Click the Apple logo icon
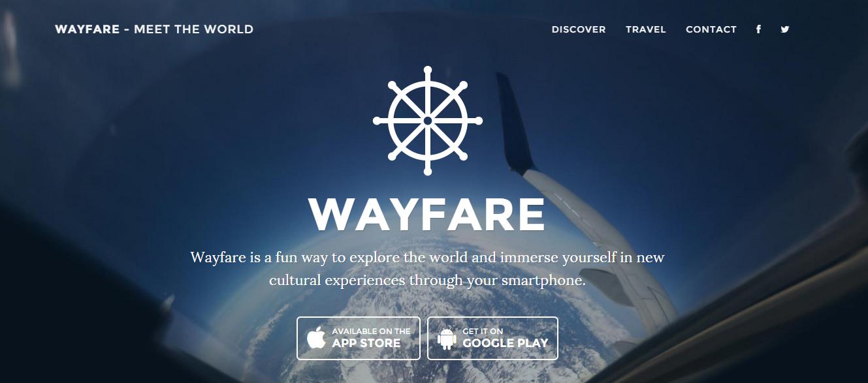 click(x=317, y=338)
